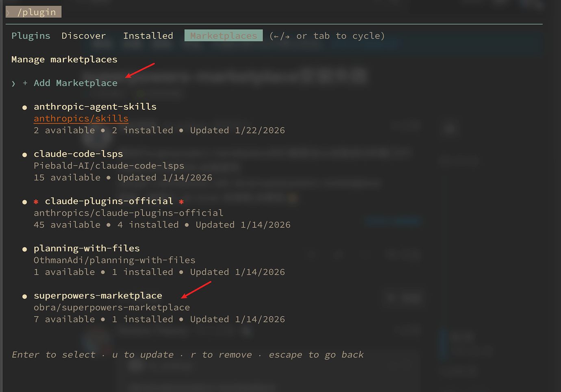Choose the Add Marketplace option
This screenshot has width=561, height=392.
pos(76,83)
